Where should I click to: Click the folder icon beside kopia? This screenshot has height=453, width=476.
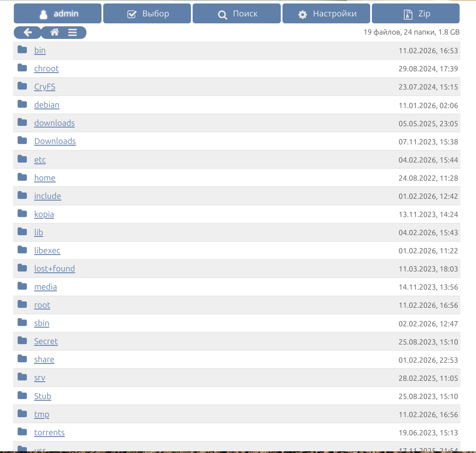point(22,214)
